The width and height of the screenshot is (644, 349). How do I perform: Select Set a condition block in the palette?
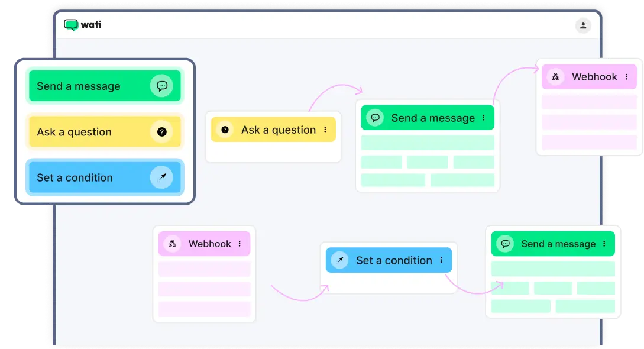click(x=105, y=177)
